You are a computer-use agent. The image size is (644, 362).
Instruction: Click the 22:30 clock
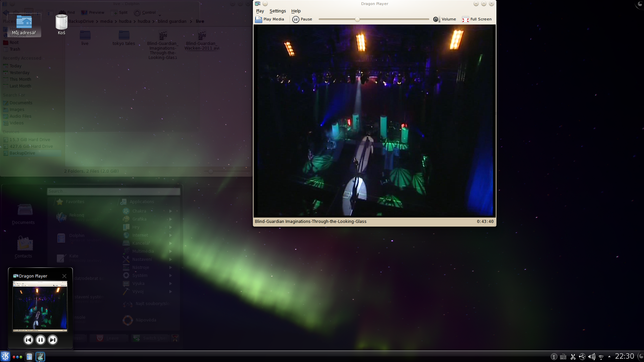point(625,356)
